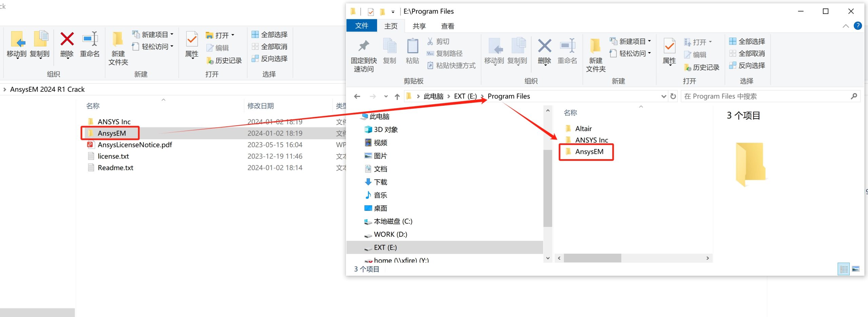Click the Help question mark icon
The height and width of the screenshot is (317, 868).
[858, 26]
